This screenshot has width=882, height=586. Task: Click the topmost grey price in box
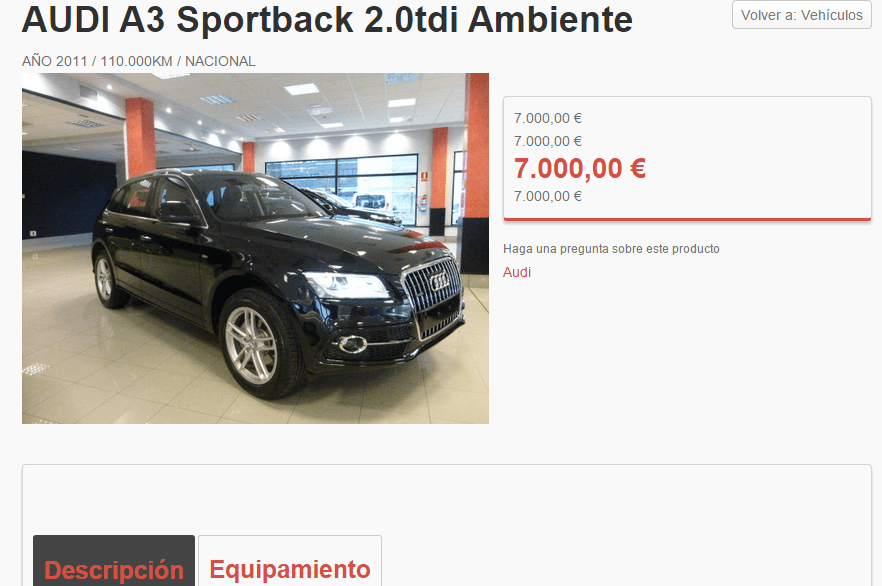[x=548, y=118]
